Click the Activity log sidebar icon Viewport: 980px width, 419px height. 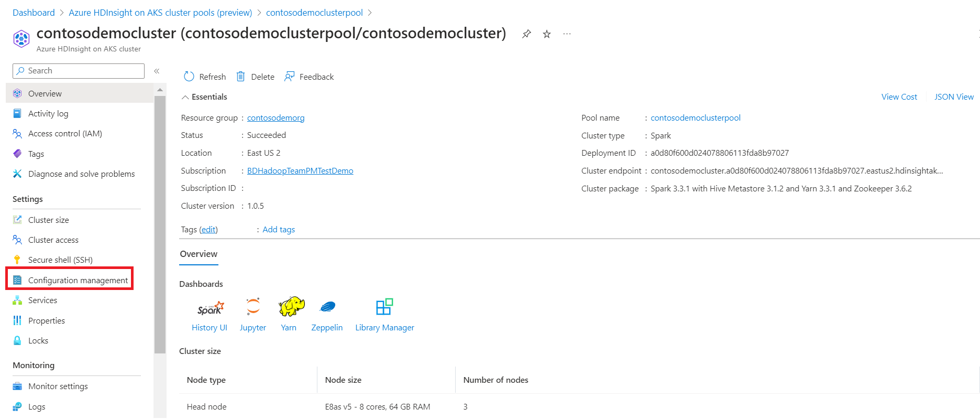pos(17,113)
